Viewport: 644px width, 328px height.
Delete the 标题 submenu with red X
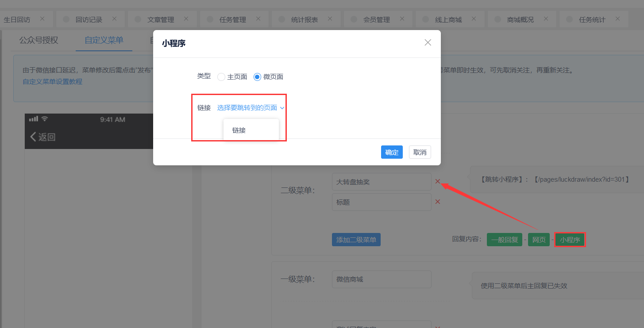coord(438,202)
